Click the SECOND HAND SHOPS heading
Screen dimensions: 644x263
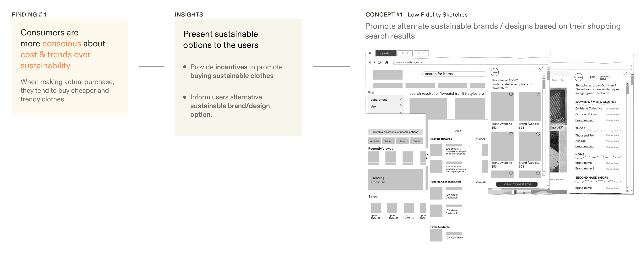(x=592, y=178)
